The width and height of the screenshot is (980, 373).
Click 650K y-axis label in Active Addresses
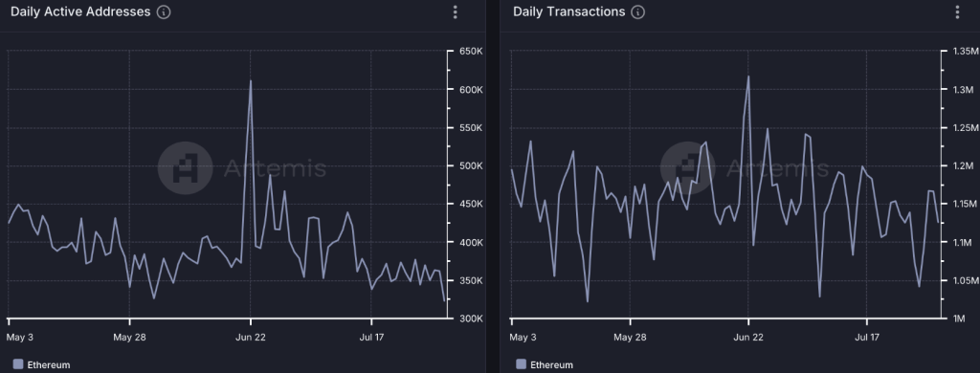(471, 52)
